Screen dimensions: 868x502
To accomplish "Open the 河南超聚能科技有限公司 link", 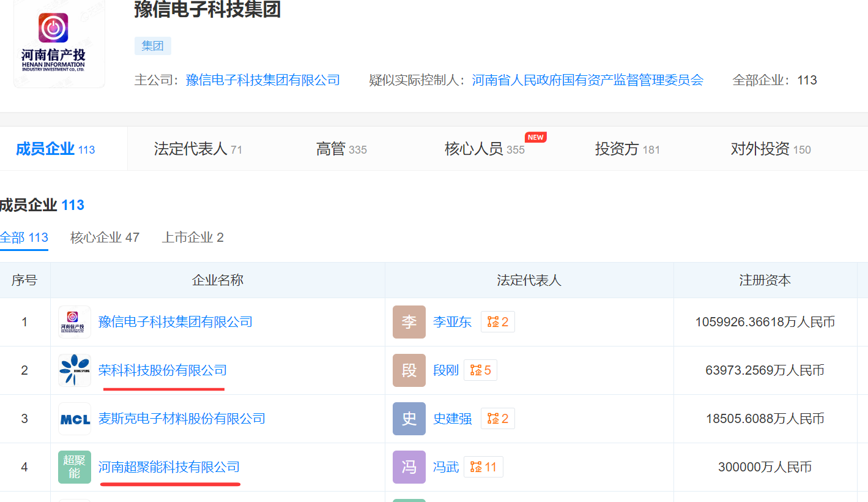I will tap(169, 467).
